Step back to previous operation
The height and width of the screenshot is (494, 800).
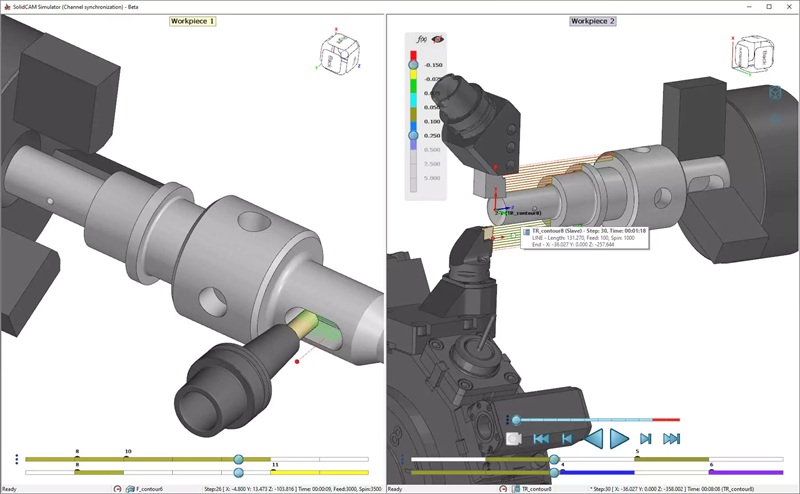pos(566,438)
